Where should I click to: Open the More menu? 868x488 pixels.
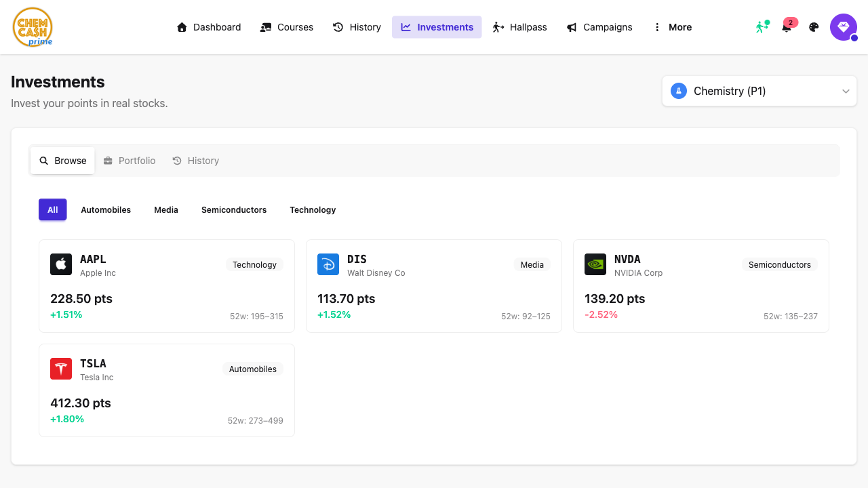point(672,27)
